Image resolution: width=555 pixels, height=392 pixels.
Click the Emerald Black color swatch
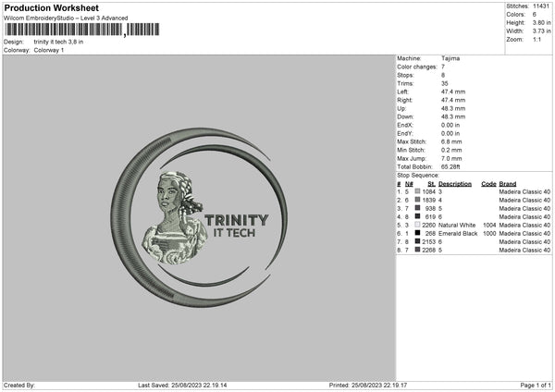418,233
